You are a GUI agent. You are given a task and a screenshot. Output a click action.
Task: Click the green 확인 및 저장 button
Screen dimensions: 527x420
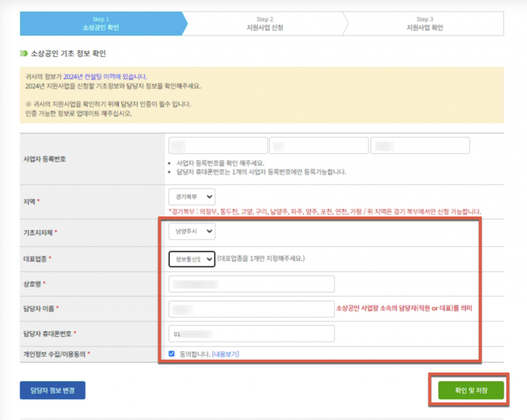tap(471, 391)
